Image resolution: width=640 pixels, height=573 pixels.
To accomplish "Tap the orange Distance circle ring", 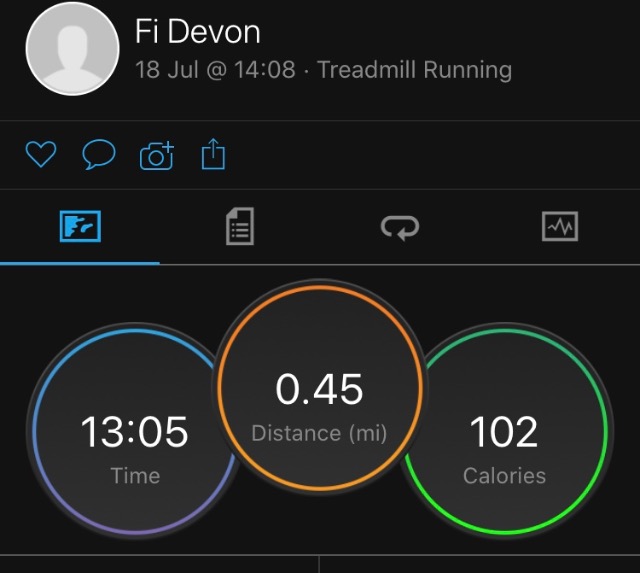I will (320, 386).
